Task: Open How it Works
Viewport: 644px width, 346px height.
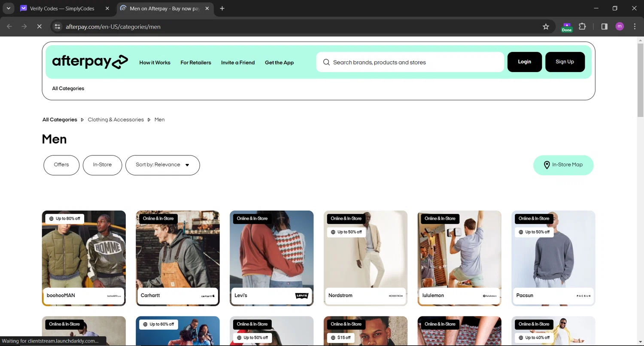Action: (x=155, y=63)
